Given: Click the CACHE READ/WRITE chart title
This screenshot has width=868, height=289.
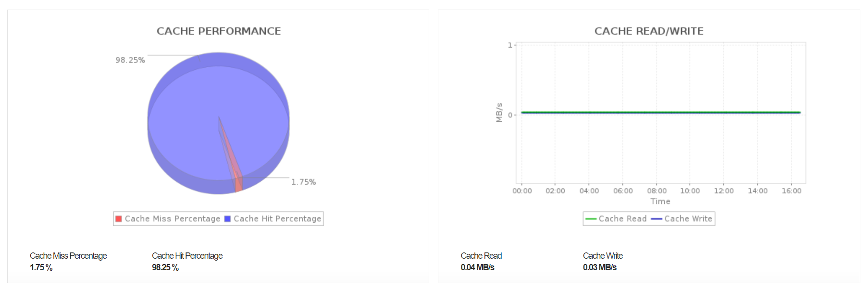Looking at the screenshot, I should pyautogui.click(x=649, y=31).
